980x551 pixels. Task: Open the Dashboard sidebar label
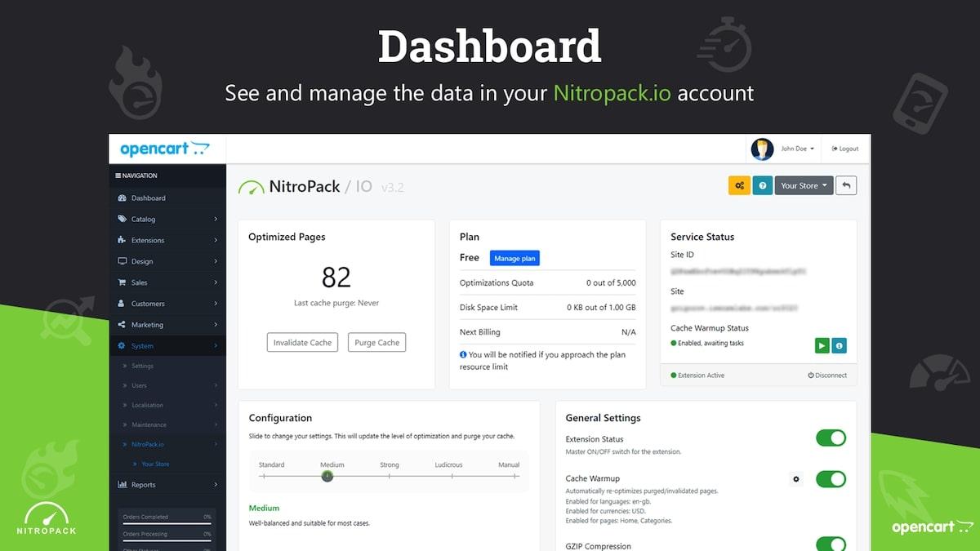coord(149,198)
